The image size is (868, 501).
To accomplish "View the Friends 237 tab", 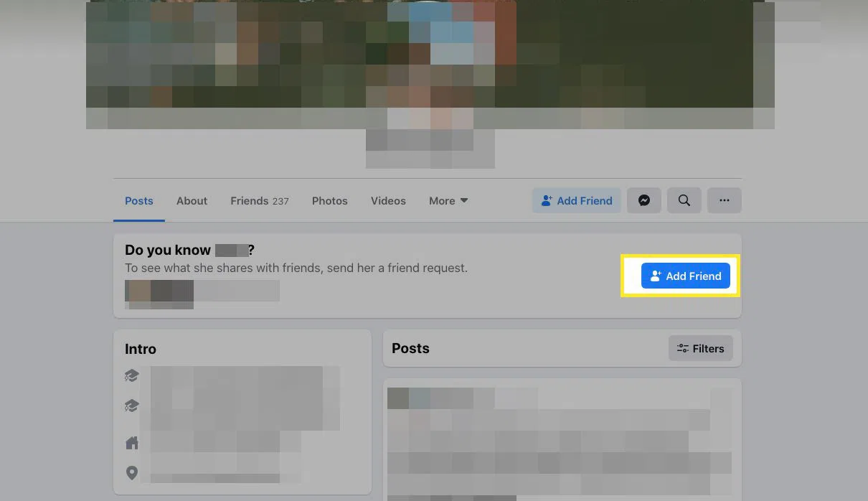I will (259, 201).
